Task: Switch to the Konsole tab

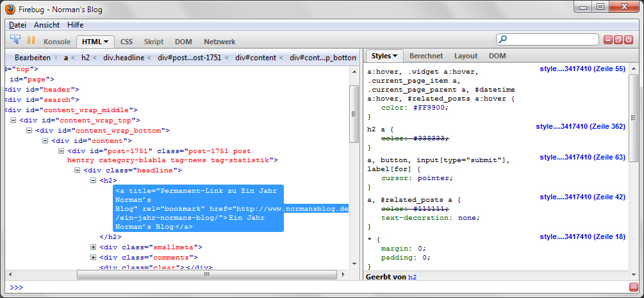Action: click(57, 42)
